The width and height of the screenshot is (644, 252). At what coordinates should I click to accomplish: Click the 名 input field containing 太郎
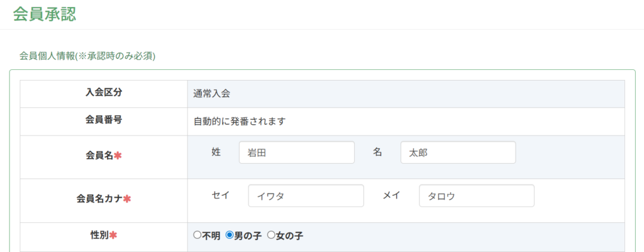point(458,152)
